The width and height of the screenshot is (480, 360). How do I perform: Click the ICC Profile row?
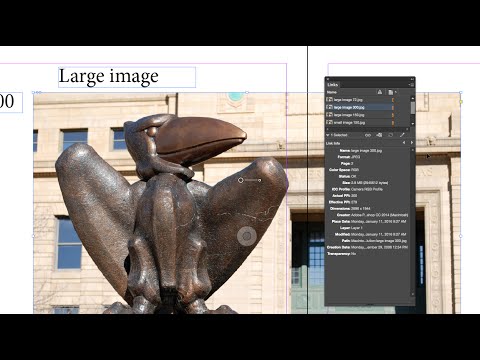point(357,189)
